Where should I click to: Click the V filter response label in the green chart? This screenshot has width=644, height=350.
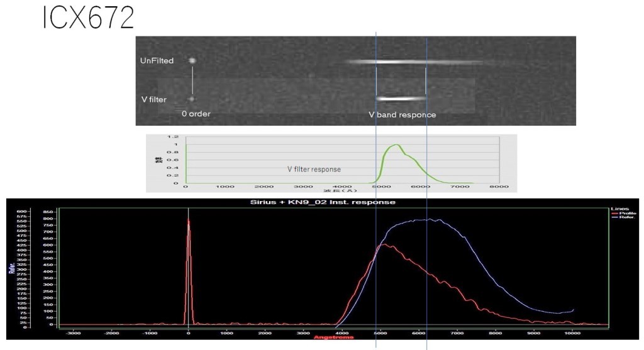click(x=314, y=169)
